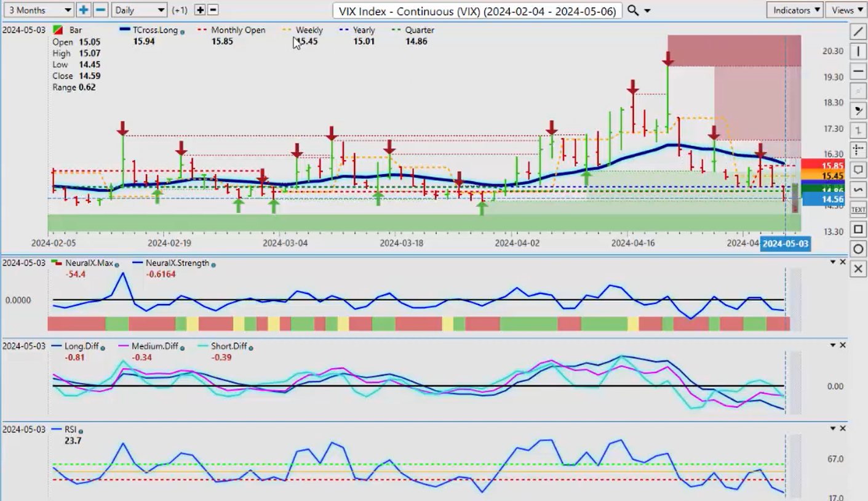This screenshot has height=501, width=868.
Task: Open the Daily interval dropdown
Action: click(140, 10)
